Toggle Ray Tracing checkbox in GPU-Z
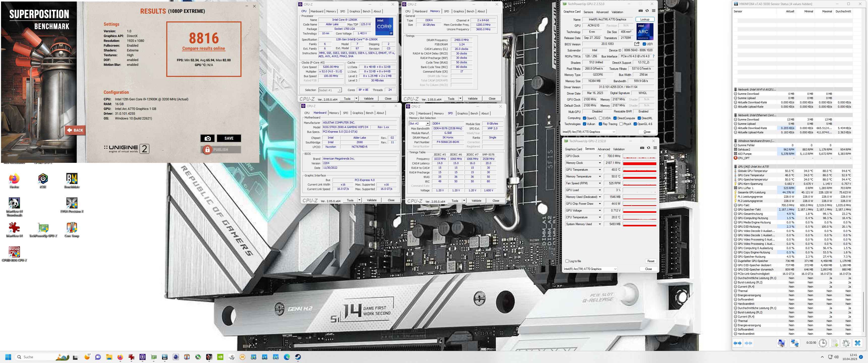 tap(600, 124)
